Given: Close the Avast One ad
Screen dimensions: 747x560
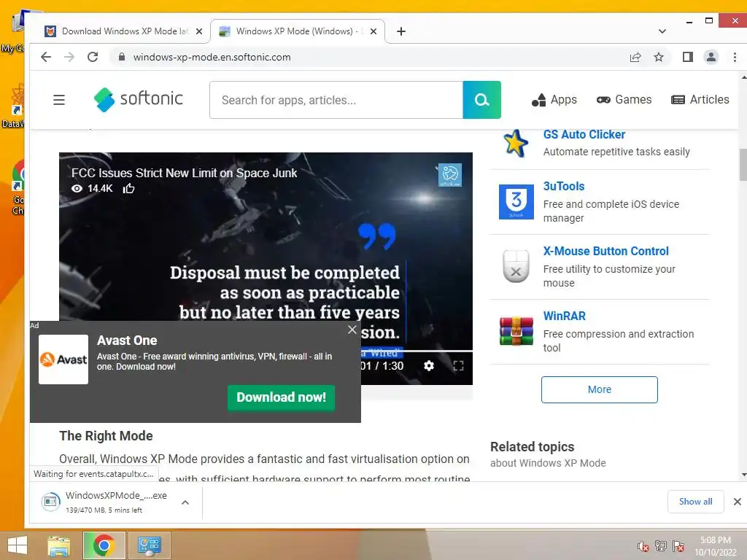Looking at the screenshot, I should 352,330.
